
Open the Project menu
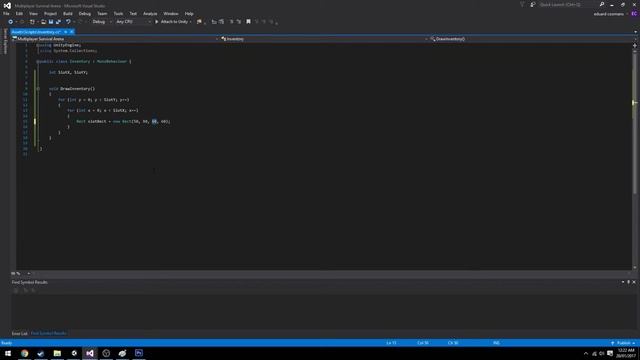pyautogui.click(x=51, y=14)
